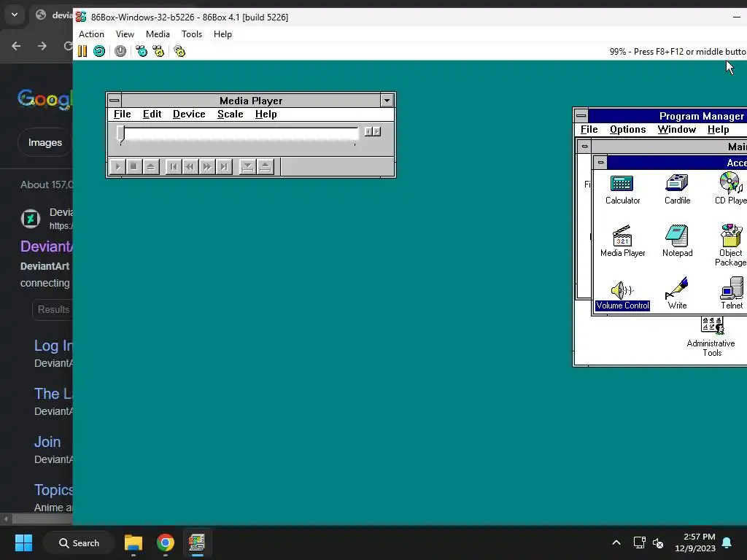Open Program Manager control-menu box

coord(581,116)
